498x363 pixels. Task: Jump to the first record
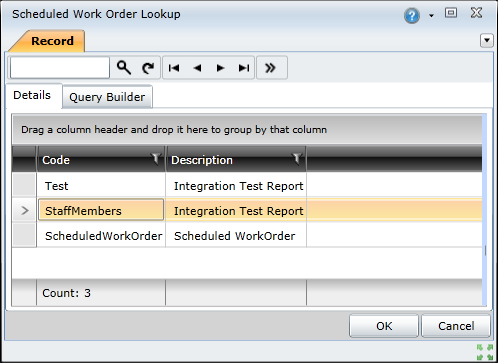pyautogui.click(x=174, y=68)
